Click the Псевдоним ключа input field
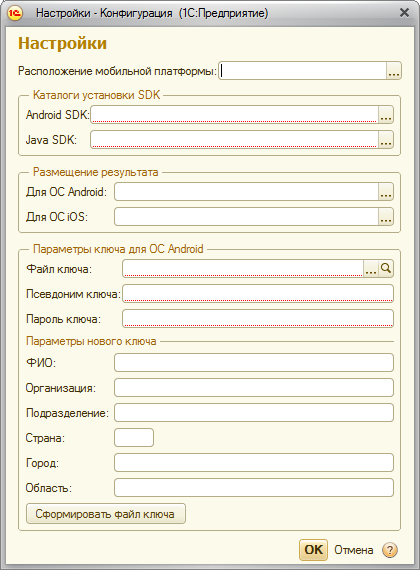Viewport: 420px width, 570px height. point(258,294)
